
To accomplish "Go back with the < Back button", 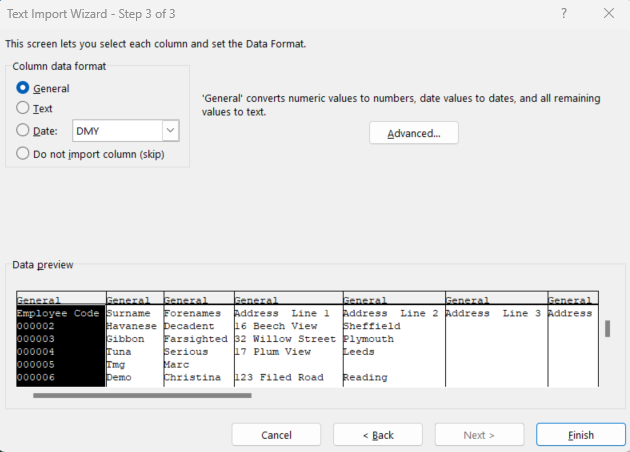I will coord(378,435).
